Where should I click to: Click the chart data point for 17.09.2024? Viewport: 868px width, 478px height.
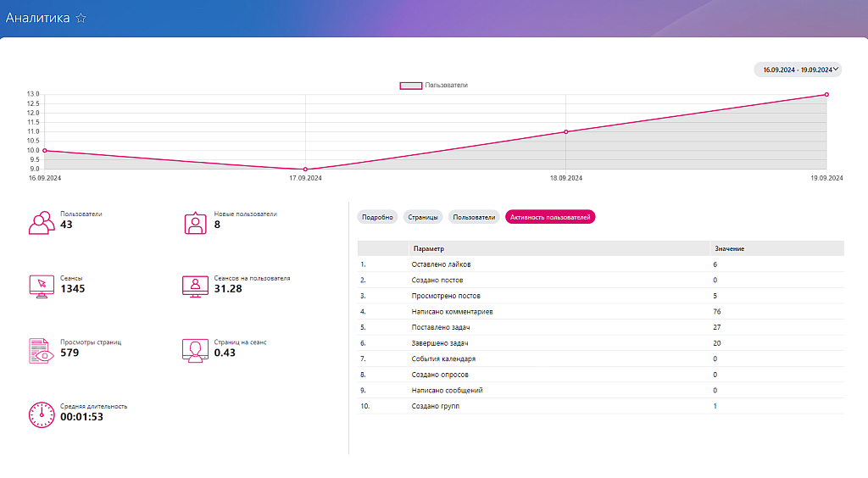point(305,170)
